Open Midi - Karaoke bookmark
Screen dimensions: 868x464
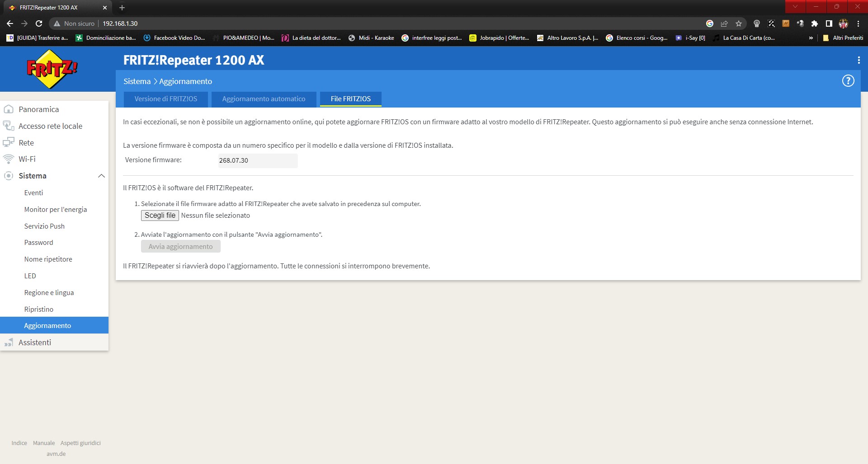click(x=372, y=38)
